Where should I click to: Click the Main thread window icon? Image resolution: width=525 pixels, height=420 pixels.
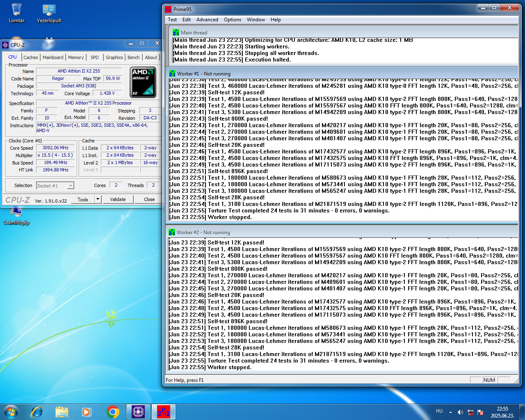pyautogui.click(x=176, y=32)
